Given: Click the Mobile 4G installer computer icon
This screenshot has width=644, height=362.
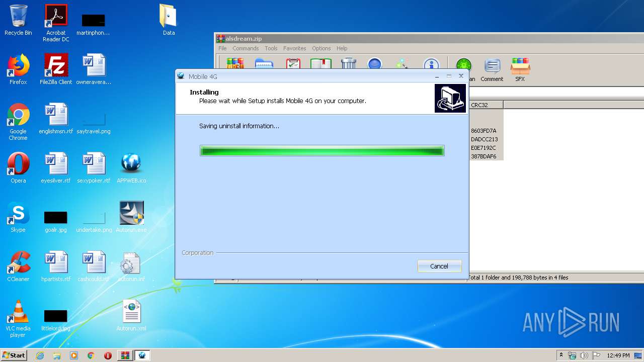Looking at the screenshot, I should [x=450, y=98].
